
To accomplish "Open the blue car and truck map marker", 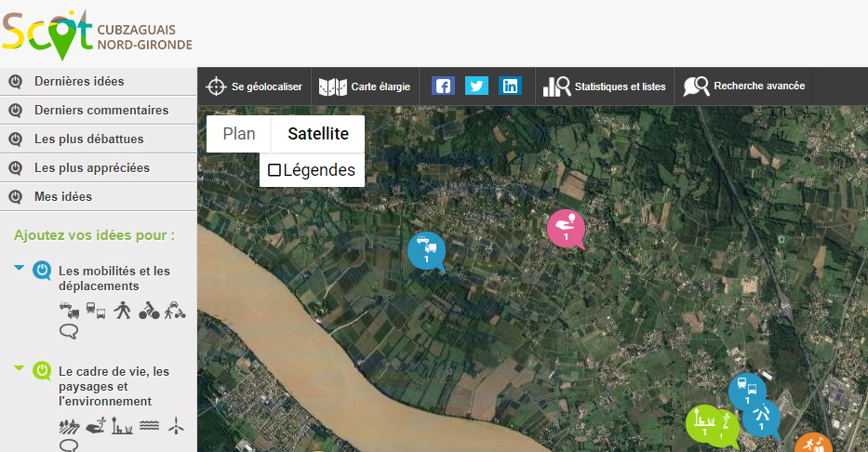I will (426, 252).
